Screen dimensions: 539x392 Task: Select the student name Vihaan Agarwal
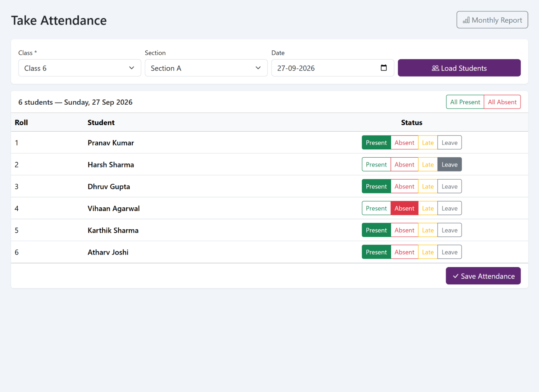pyautogui.click(x=114, y=208)
